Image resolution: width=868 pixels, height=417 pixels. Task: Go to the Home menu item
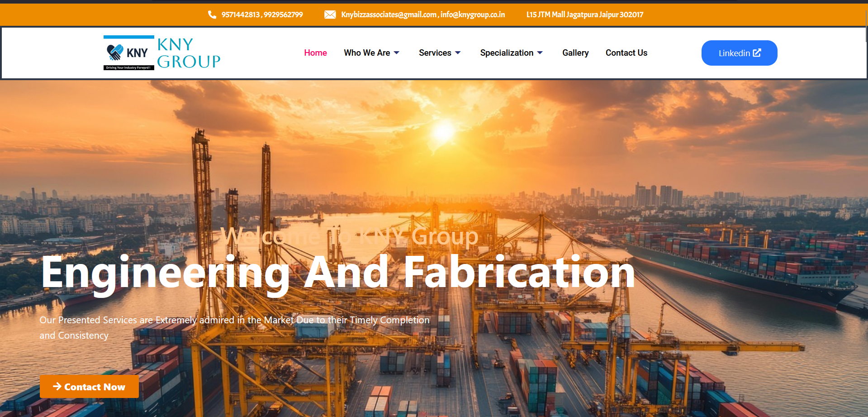315,53
